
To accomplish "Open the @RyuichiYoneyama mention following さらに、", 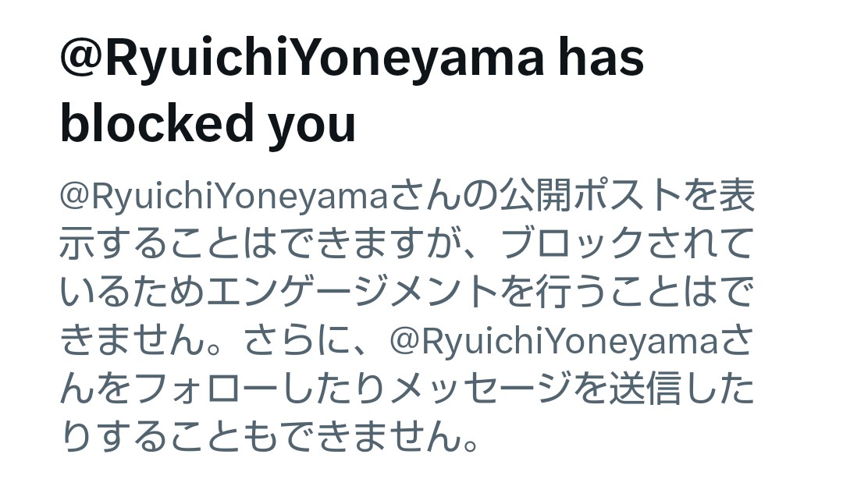I will click(553, 343).
